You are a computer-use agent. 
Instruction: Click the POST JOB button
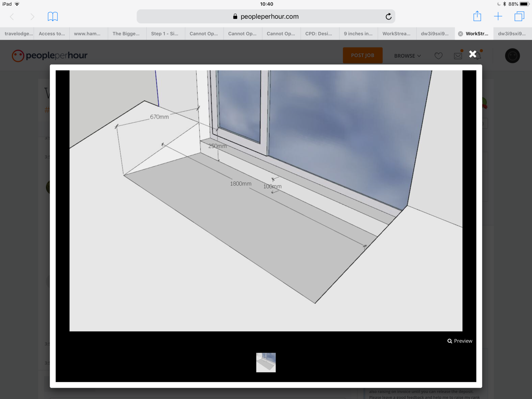(362, 55)
